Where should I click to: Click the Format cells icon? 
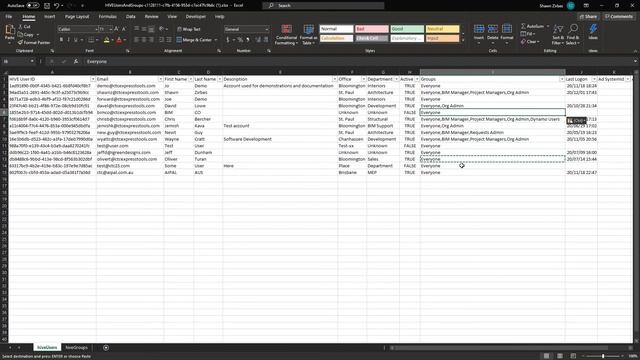coord(507,29)
